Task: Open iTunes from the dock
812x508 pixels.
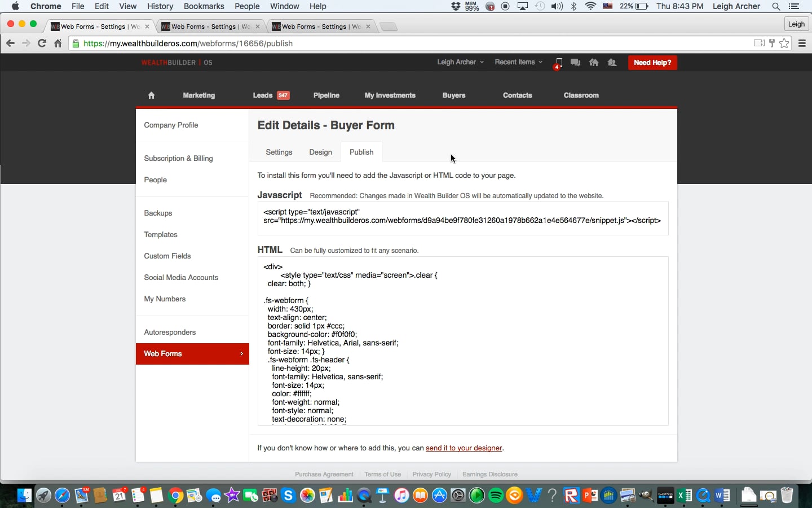Action: [x=401, y=496]
